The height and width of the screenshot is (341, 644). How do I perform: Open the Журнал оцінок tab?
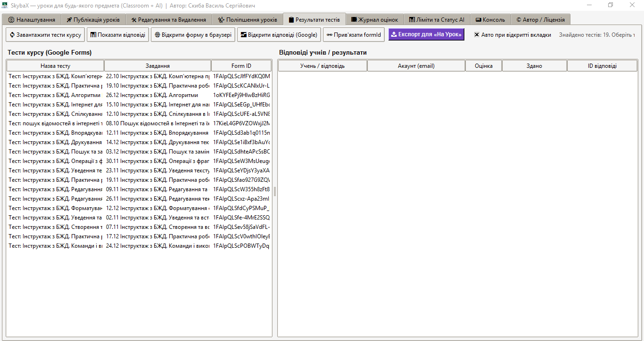coord(374,20)
